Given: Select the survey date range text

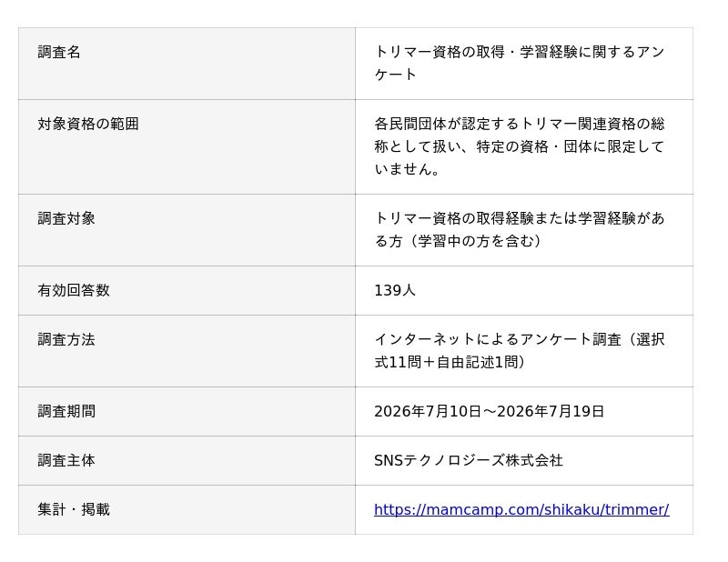Looking at the screenshot, I should point(489,412).
